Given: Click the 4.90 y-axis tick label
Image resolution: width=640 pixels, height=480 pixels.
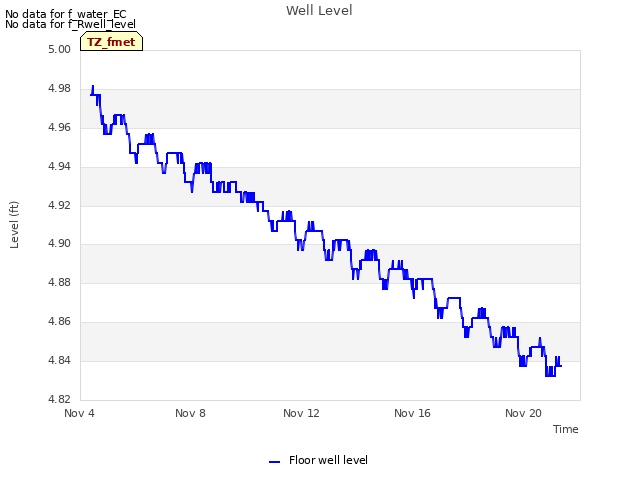Looking at the screenshot, I should [x=59, y=244].
